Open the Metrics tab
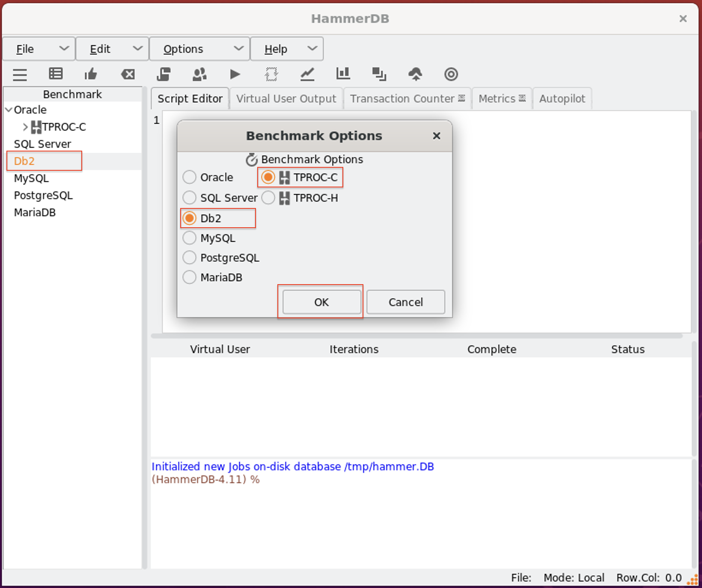This screenshot has width=702, height=588. (x=502, y=99)
